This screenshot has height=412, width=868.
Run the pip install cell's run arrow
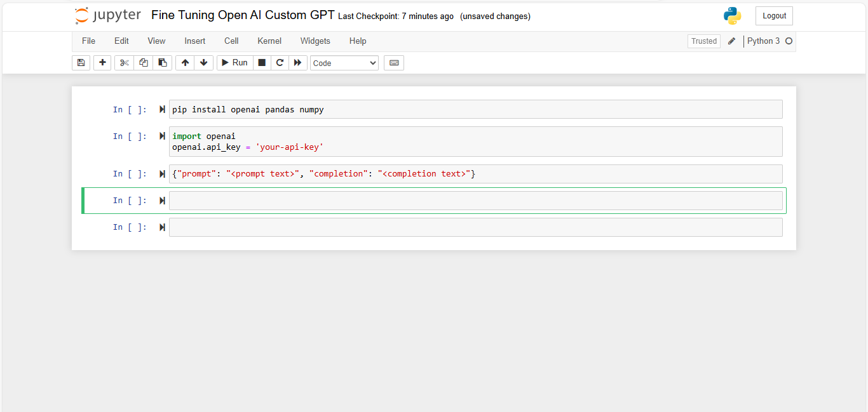coord(162,109)
